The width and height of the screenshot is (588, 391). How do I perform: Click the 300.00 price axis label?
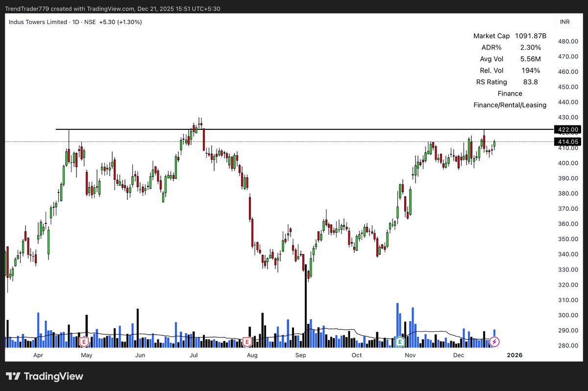pos(568,315)
